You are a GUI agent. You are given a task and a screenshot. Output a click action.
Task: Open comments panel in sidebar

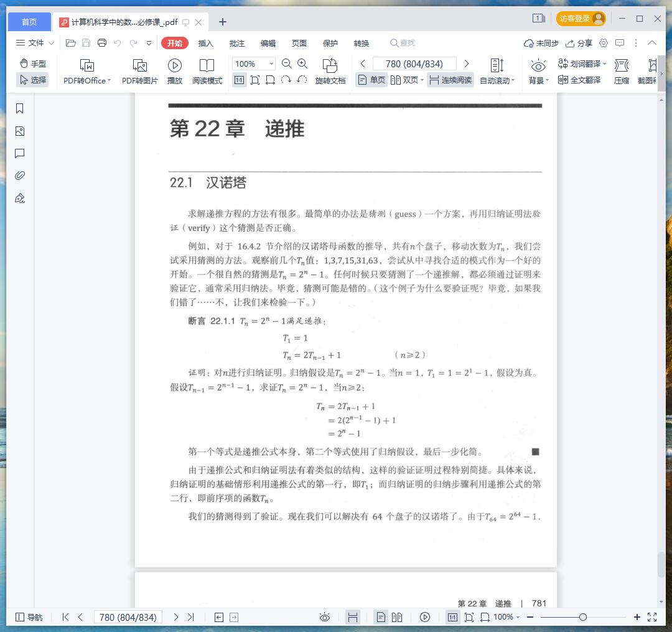[x=20, y=154]
